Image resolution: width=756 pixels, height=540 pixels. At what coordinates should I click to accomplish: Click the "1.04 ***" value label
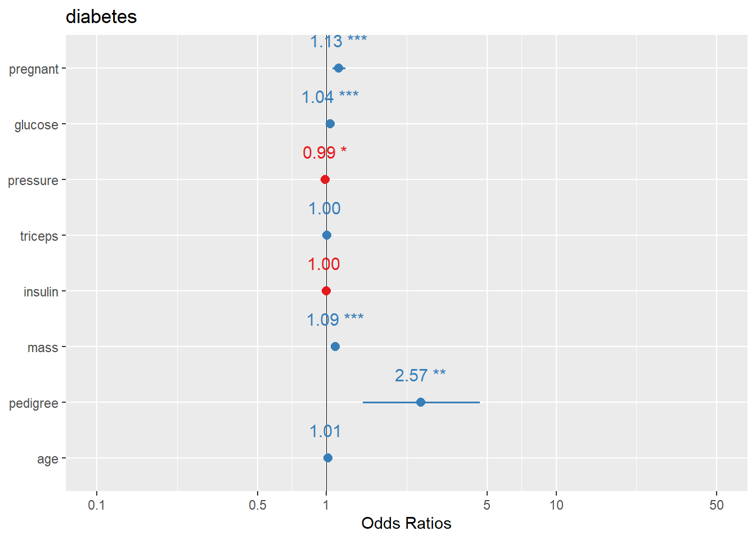click(330, 97)
